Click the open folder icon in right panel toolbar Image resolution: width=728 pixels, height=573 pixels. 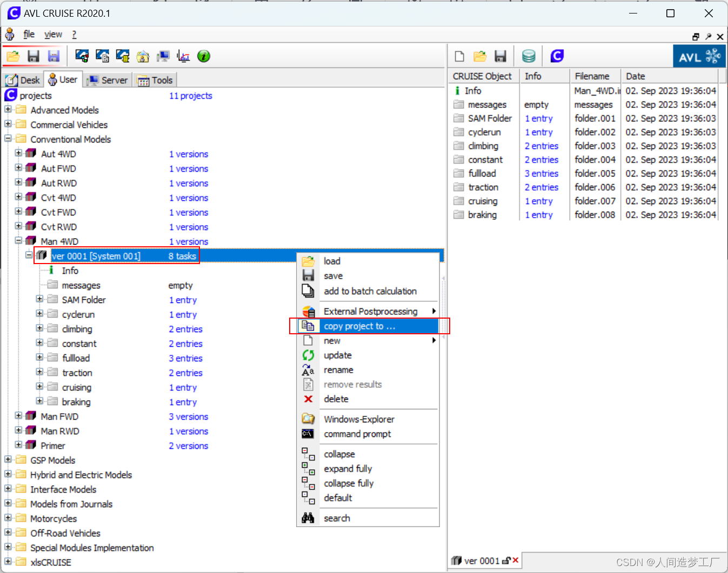[x=480, y=56]
